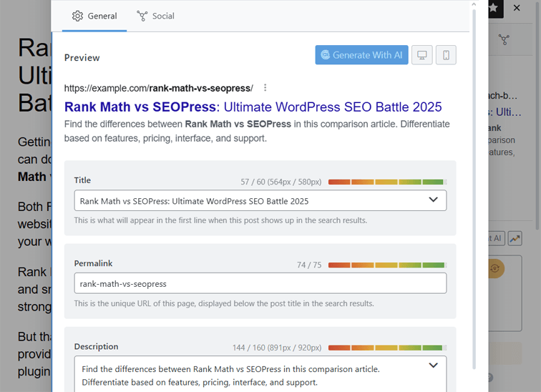Viewport: 541px width, 392px height.
Task: Click the trends chart icon in sidebar
Action: 515,238
